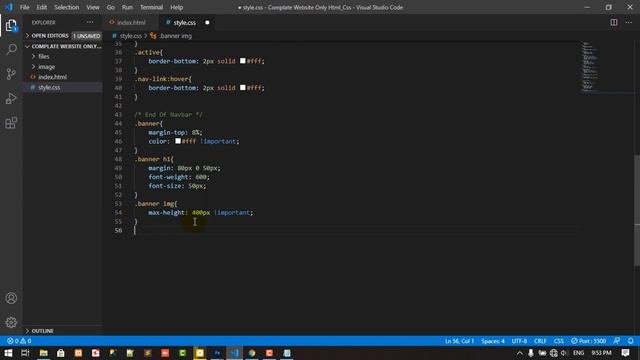Open index.html in the explorer tree
Screen dimensions: 640x360
pyautogui.click(x=52, y=77)
